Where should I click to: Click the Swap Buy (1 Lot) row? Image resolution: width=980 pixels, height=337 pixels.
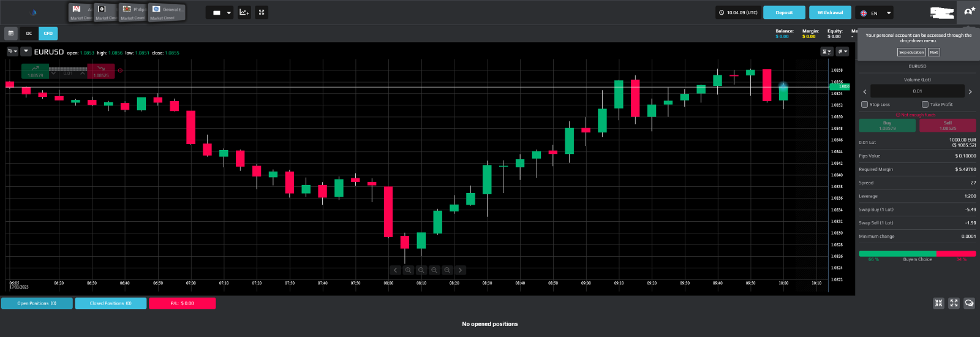point(917,210)
